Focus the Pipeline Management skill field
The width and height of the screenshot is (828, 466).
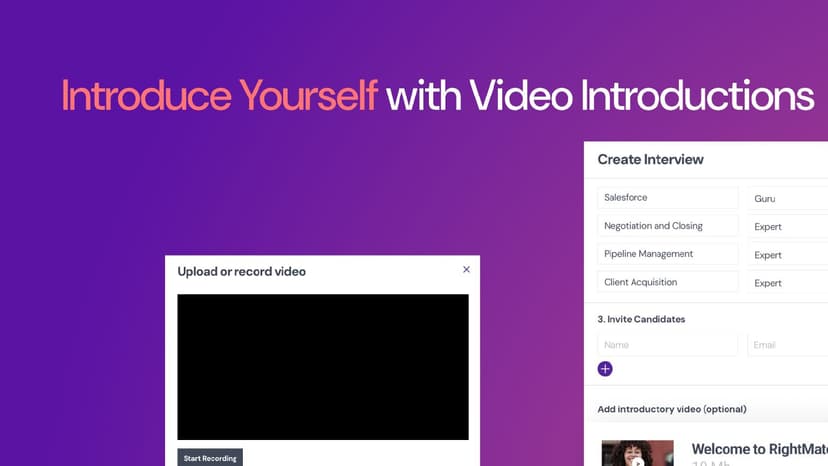pos(667,254)
